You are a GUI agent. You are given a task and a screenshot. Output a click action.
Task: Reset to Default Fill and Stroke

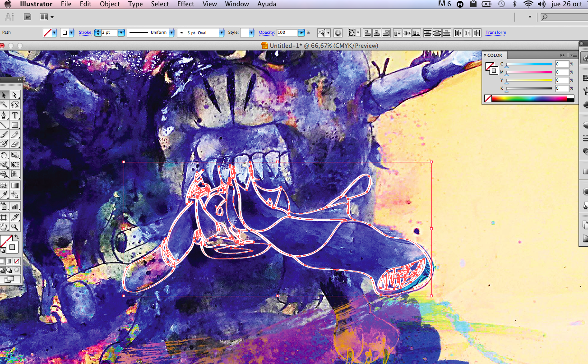point(2,251)
